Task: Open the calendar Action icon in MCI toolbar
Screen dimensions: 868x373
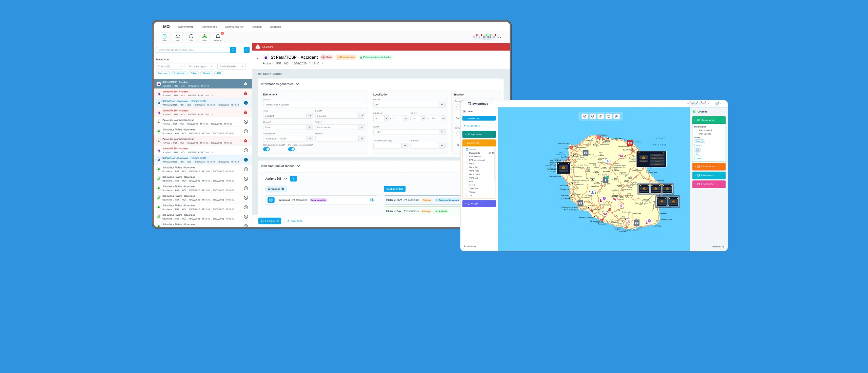Action: click(x=164, y=37)
